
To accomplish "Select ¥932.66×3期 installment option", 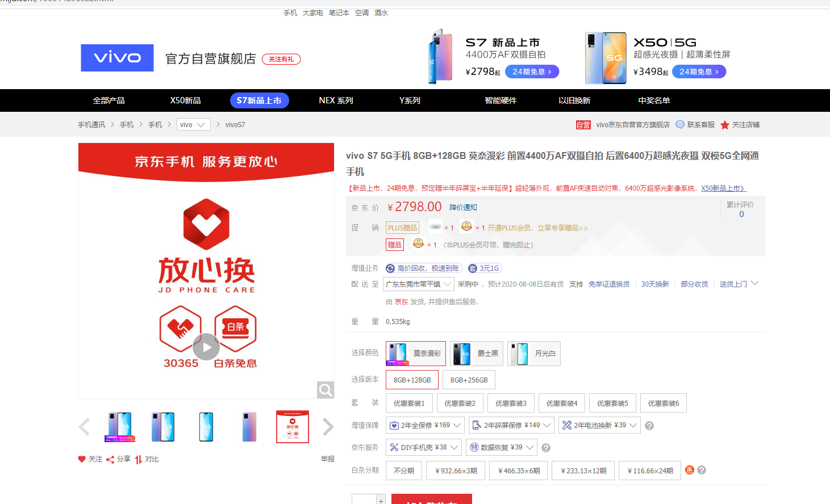I will 456,471.
